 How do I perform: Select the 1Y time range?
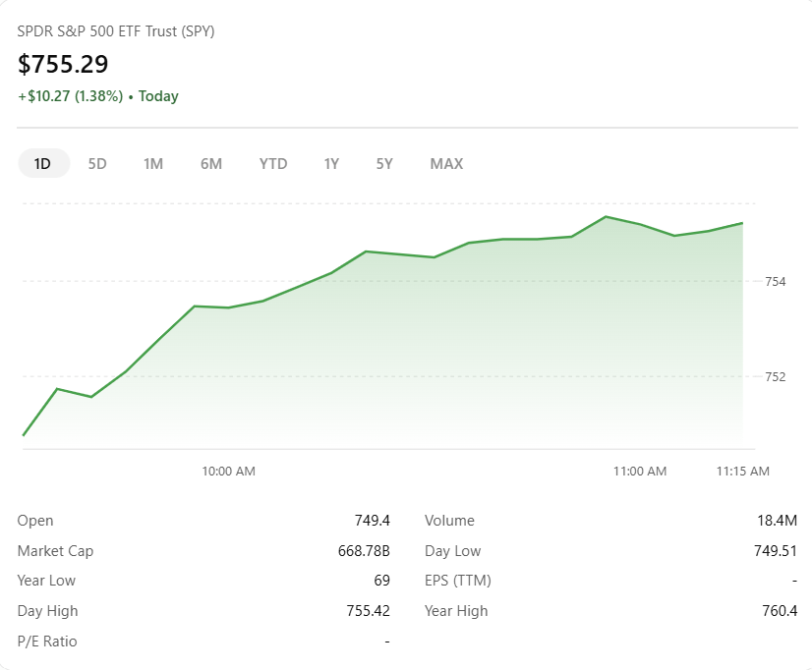(x=331, y=163)
